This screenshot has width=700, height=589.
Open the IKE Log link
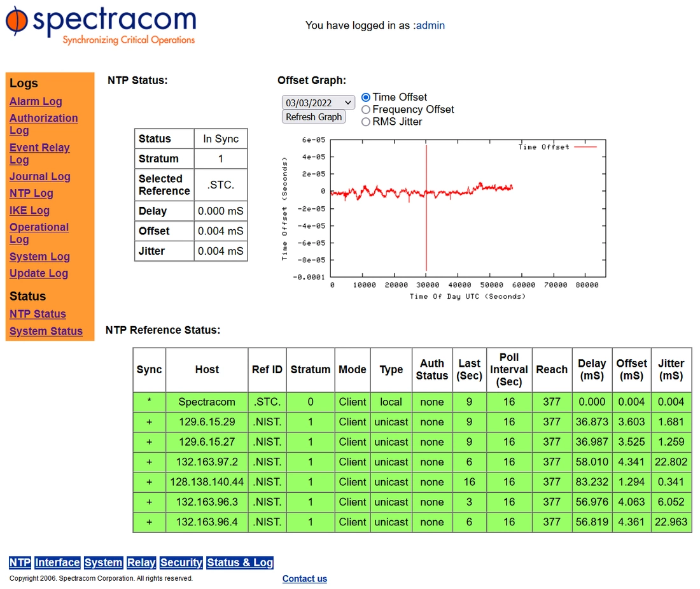click(29, 210)
